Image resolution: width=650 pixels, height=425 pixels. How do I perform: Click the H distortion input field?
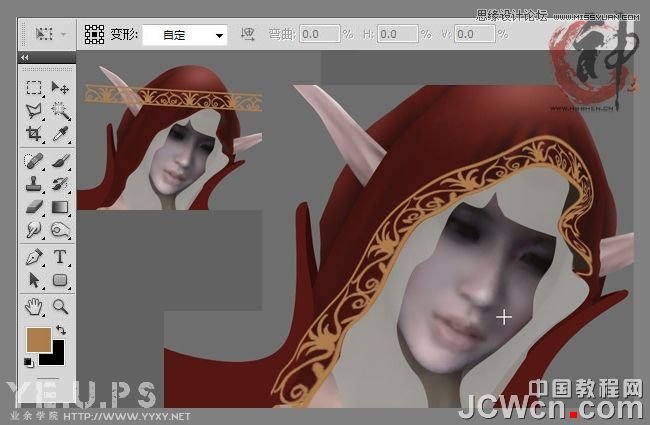pos(397,34)
